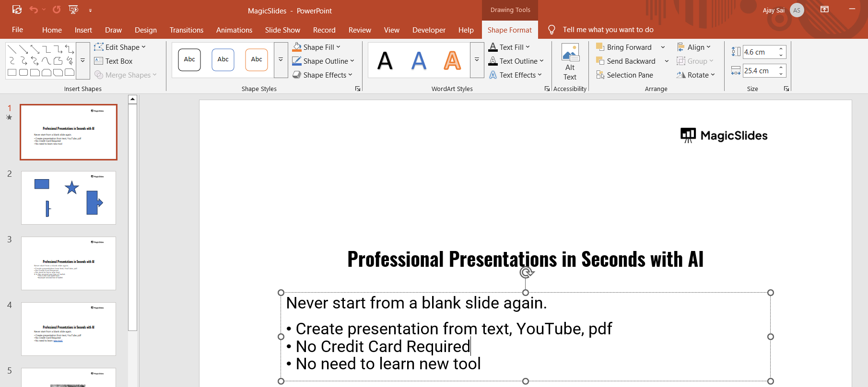Open Customize Quick Access Toolbar menu
The image size is (868, 387).
coord(90,10)
